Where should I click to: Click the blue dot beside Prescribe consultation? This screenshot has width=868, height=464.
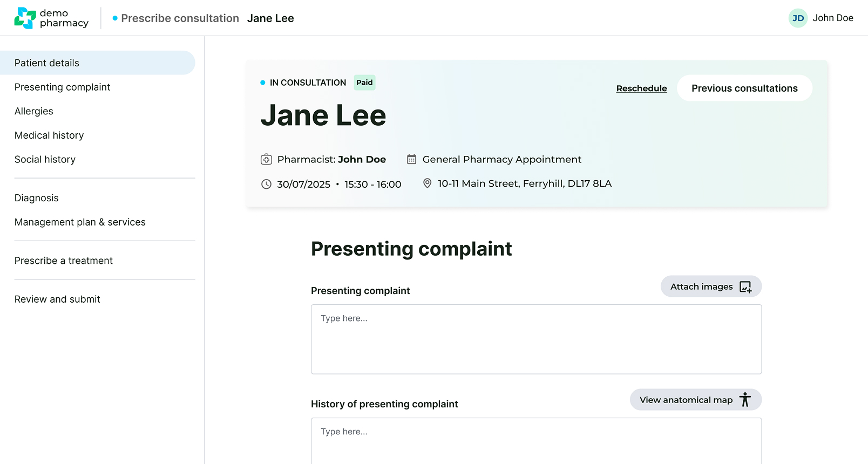(x=115, y=18)
